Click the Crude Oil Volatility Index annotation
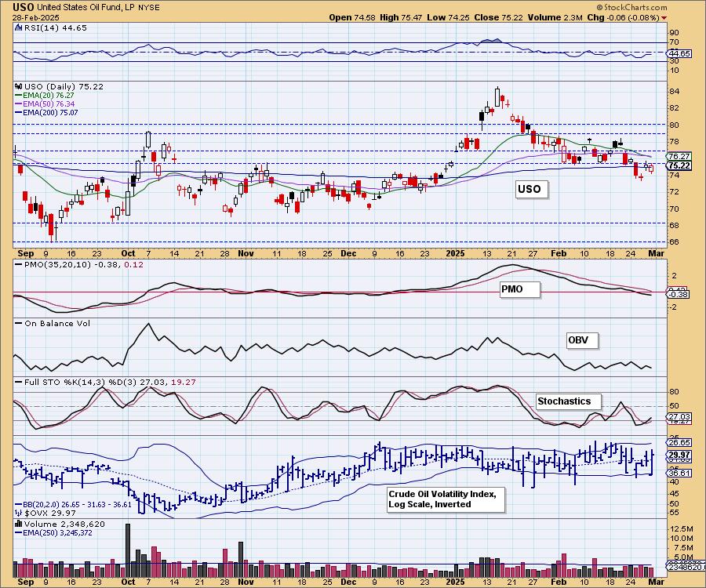This screenshot has height=588, width=706. click(446, 499)
